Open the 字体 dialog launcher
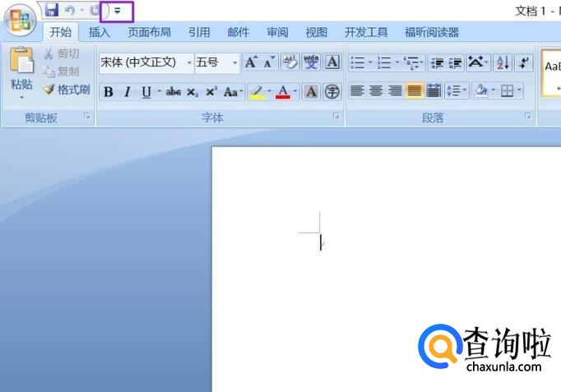This screenshot has width=561, height=392. pyautogui.click(x=336, y=116)
